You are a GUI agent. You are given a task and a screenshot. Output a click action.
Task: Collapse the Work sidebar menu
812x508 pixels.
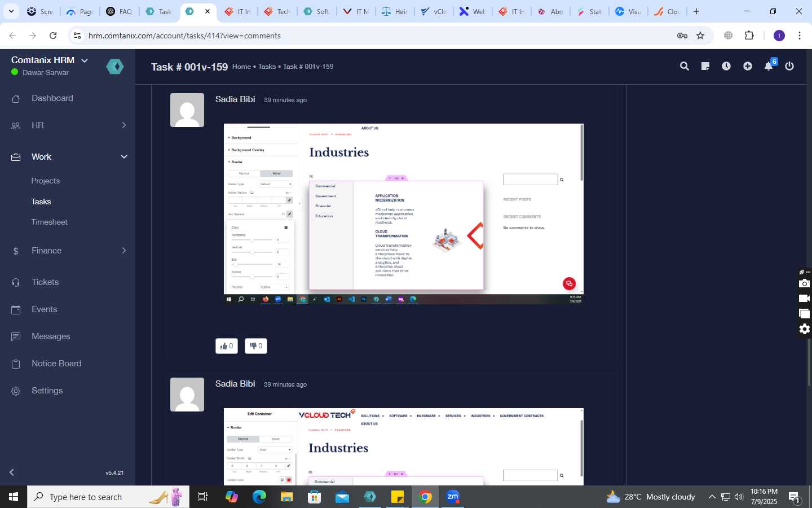pyautogui.click(x=68, y=157)
